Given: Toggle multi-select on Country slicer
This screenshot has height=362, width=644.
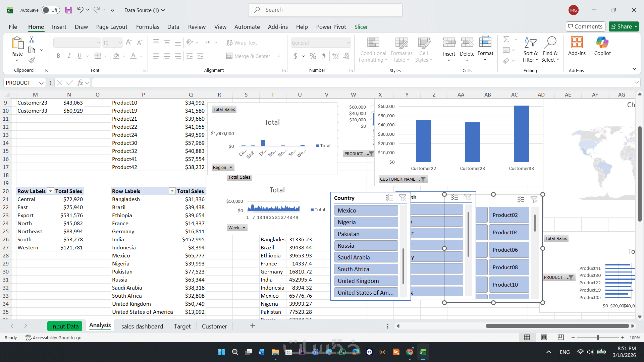Looking at the screenshot, I should 389,198.
